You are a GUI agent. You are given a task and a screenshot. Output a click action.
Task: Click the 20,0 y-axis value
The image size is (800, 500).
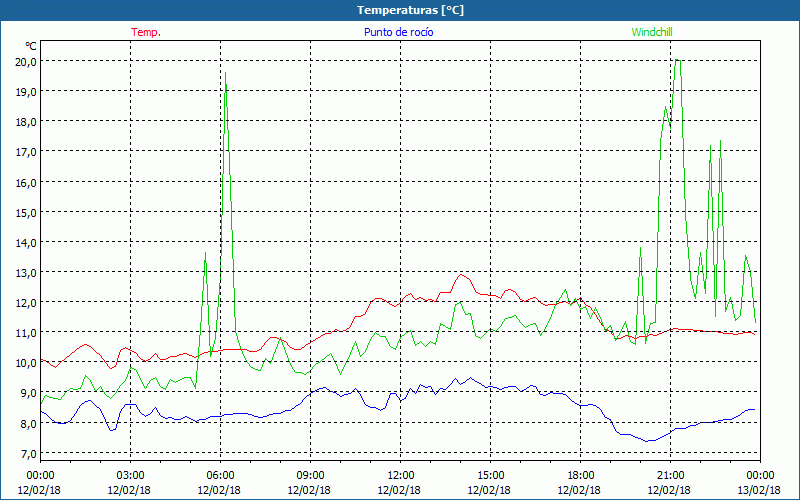pyautogui.click(x=26, y=62)
